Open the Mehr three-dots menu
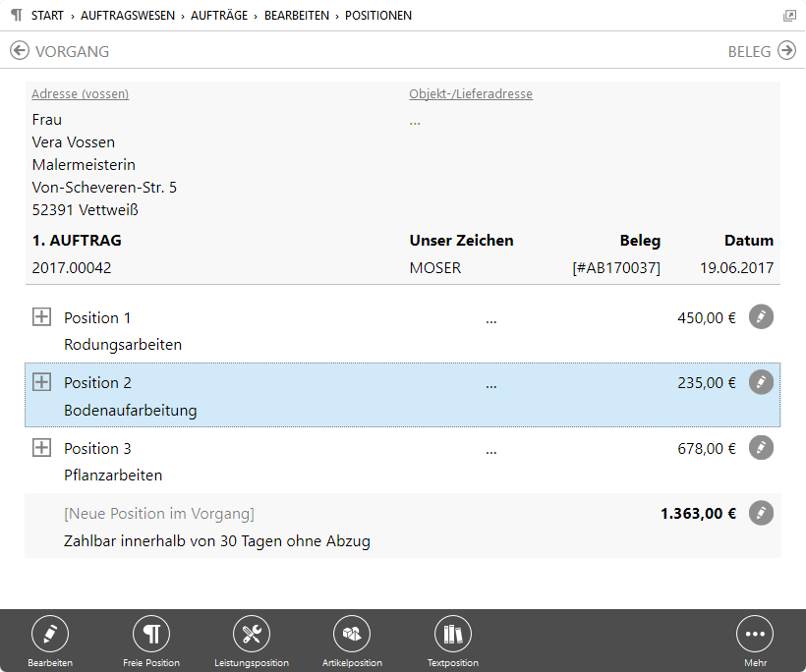Screen dimensions: 806x672 click(755, 635)
